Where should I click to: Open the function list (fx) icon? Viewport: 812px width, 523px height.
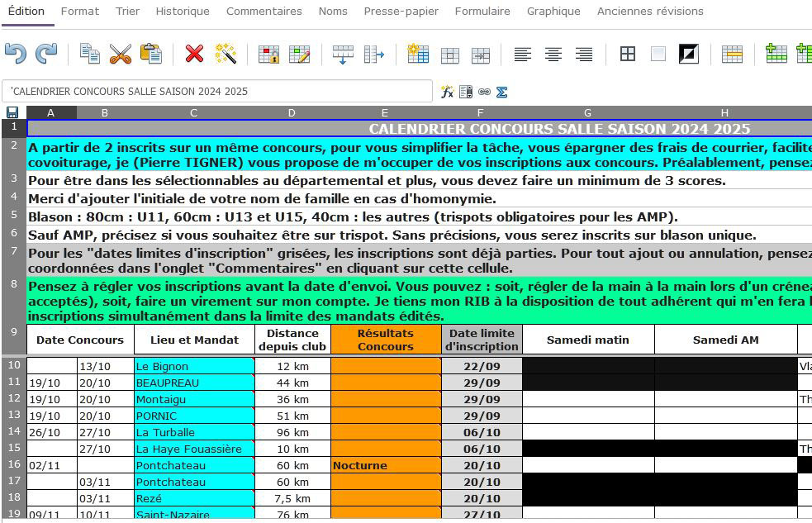click(447, 92)
